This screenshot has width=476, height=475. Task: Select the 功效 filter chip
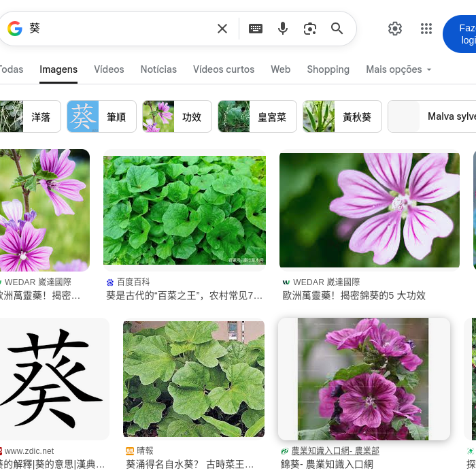point(177,116)
